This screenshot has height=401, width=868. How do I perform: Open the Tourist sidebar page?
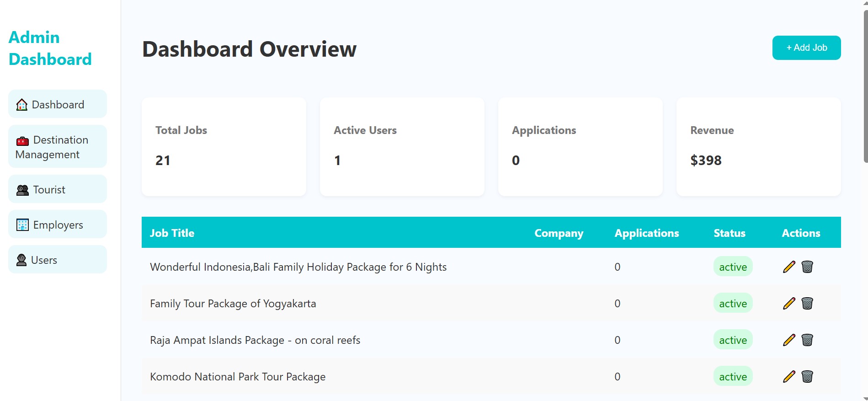click(x=58, y=189)
